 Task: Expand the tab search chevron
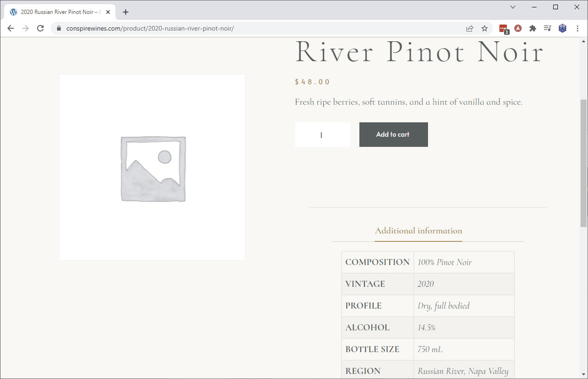pos(513,7)
